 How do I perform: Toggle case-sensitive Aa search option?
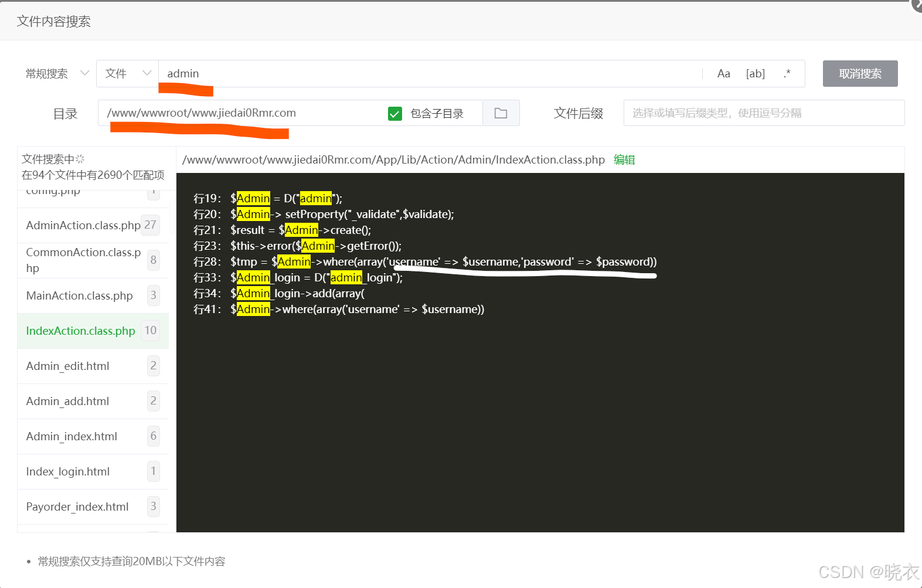(x=723, y=74)
